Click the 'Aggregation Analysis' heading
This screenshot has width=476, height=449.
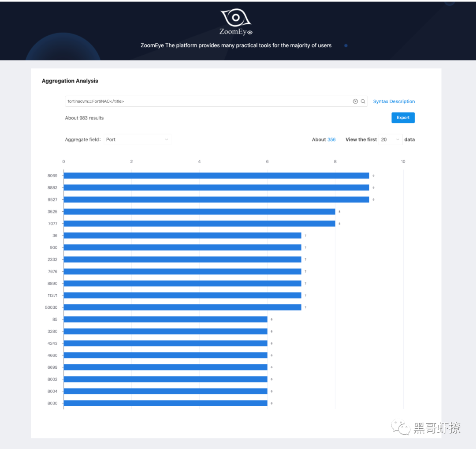(x=70, y=81)
